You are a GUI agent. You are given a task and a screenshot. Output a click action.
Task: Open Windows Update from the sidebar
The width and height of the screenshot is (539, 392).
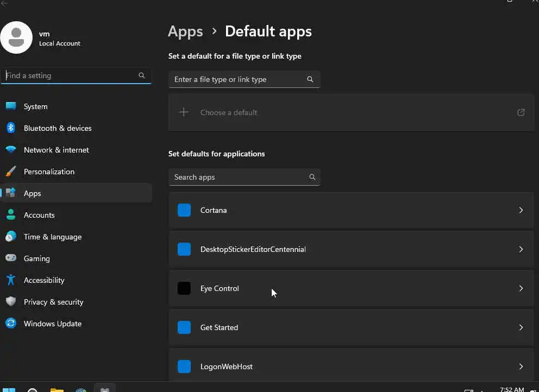pyautogui.click(x=52, y=324)
